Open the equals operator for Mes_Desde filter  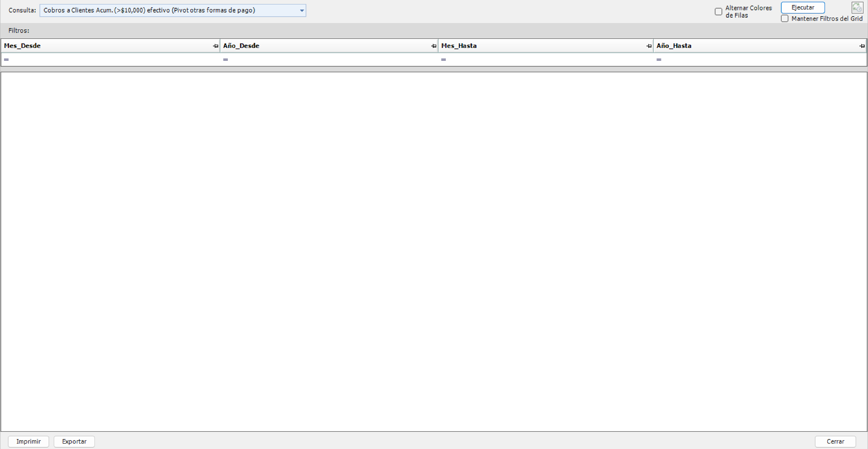(6, 60)
